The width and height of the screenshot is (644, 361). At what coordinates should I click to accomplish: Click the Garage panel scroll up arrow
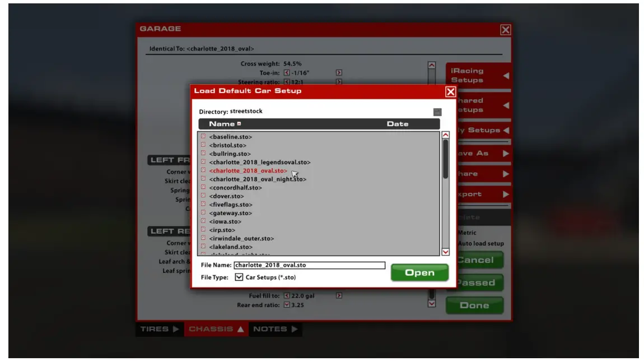pyautogui.click(x=432, y=66)
